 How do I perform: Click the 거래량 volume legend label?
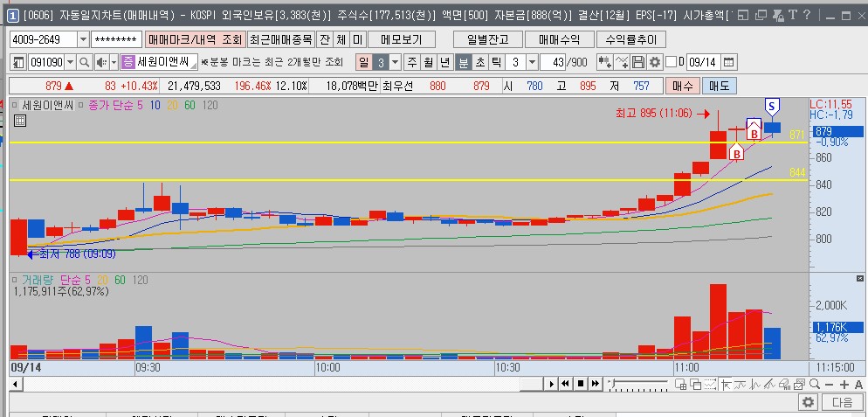tap(38, 281)
